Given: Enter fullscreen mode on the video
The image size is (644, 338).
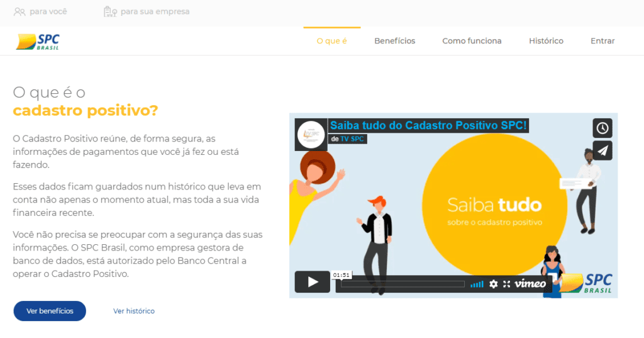Looking at the screenshot, I should point(506,284).
